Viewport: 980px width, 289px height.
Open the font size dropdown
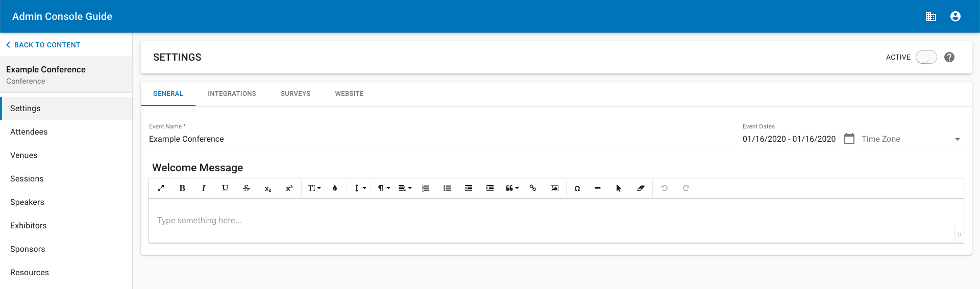coord(314,188)
